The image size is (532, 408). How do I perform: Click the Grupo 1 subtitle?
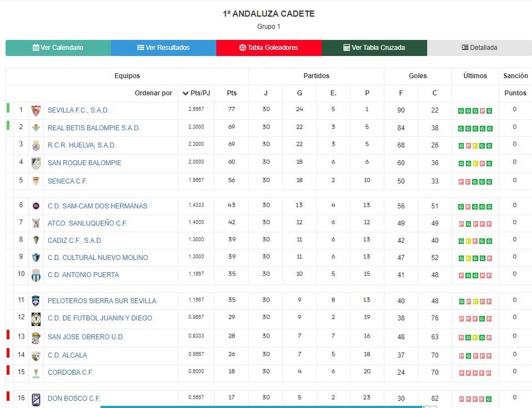point(268,27)
